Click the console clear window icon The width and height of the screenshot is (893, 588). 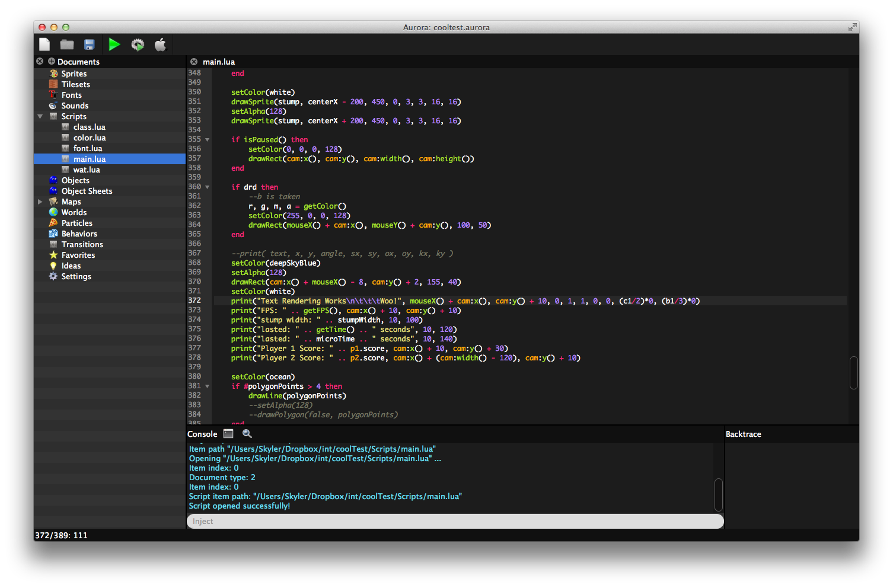tap(228, 434)
